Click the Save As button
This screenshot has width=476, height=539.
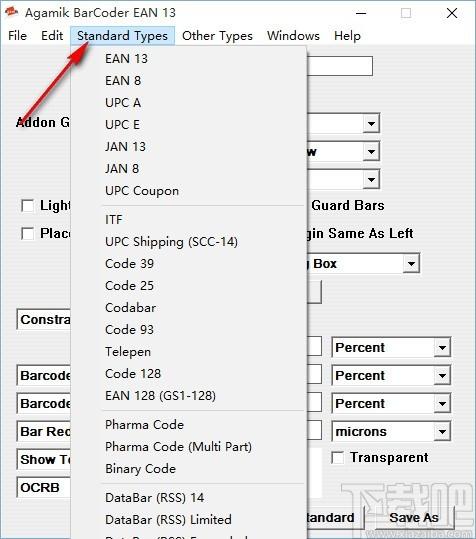414,518
